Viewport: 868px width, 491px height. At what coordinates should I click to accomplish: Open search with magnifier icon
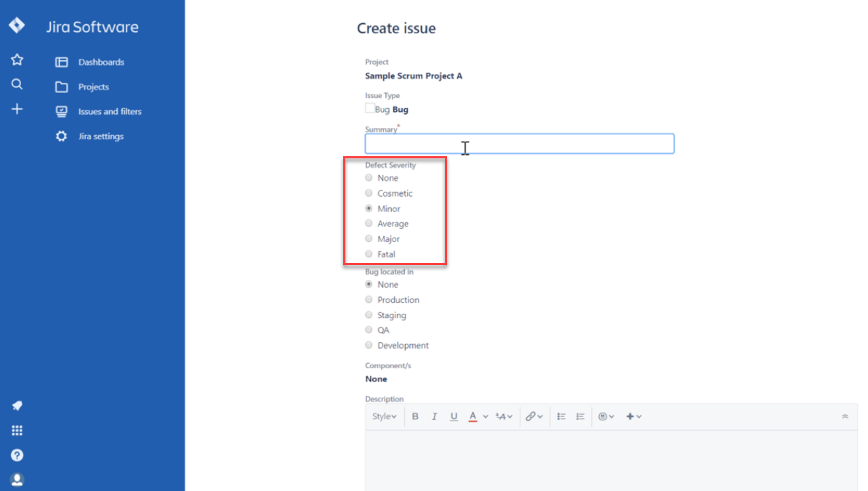[17, 84]
